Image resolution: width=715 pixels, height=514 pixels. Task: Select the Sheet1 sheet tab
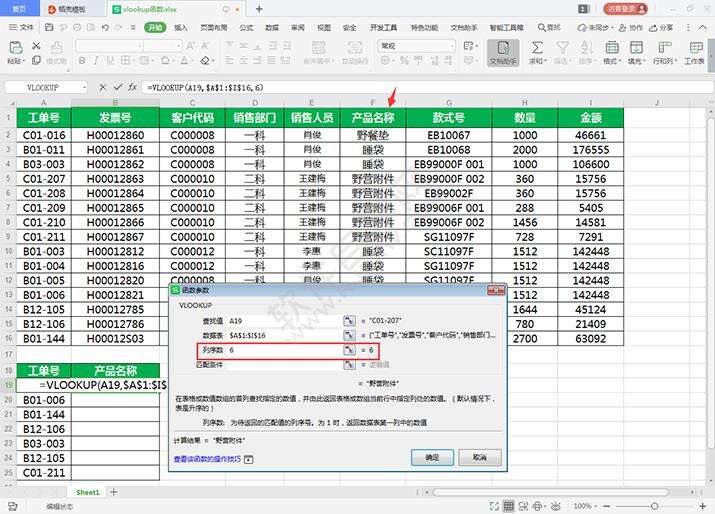tap(88, 492)
